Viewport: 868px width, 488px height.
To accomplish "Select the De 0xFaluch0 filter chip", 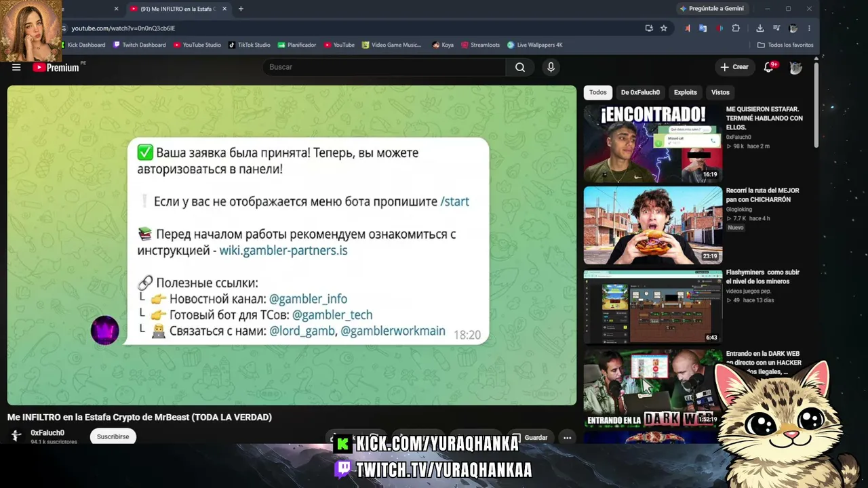I will click(x=640, y=92).
